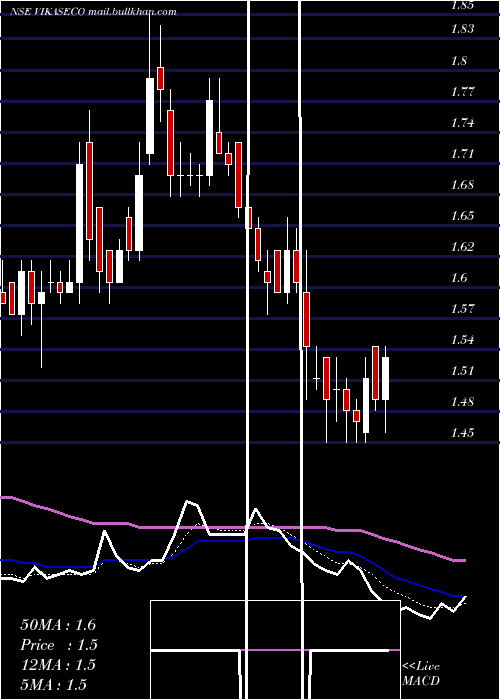Click the 50MA : 1.6 legend entry

[x=58, y=625]
